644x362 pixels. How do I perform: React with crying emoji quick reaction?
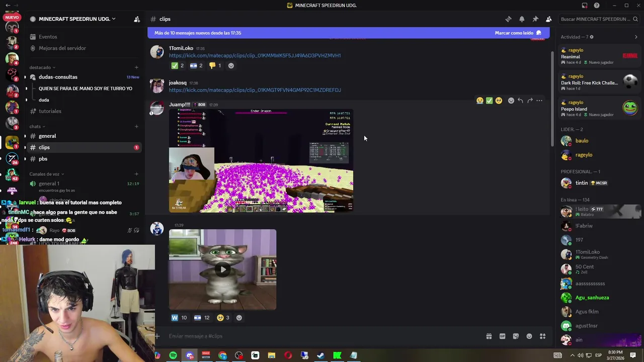(x=480, y=101)
